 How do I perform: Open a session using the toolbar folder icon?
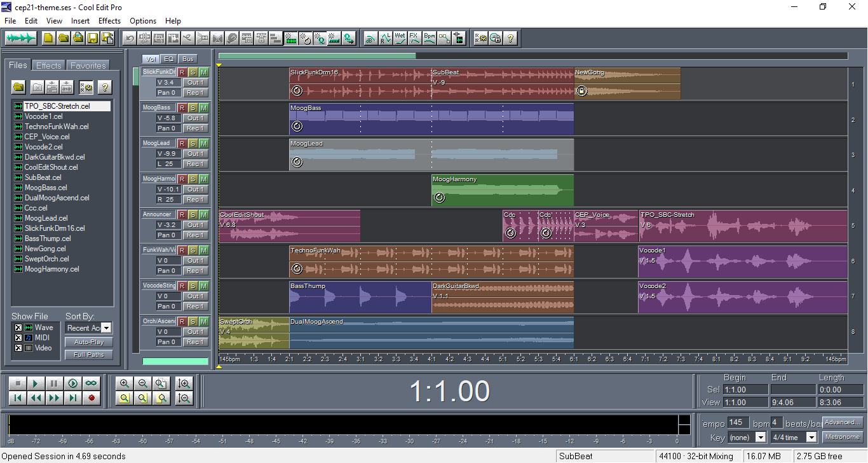(x=63, y=38)
